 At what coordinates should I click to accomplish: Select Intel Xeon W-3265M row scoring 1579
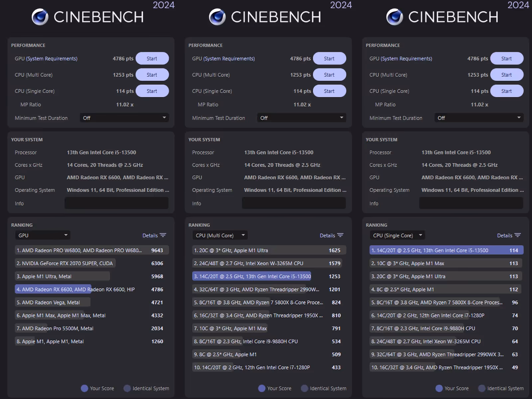pyautogui.click(x=269, y=263)
